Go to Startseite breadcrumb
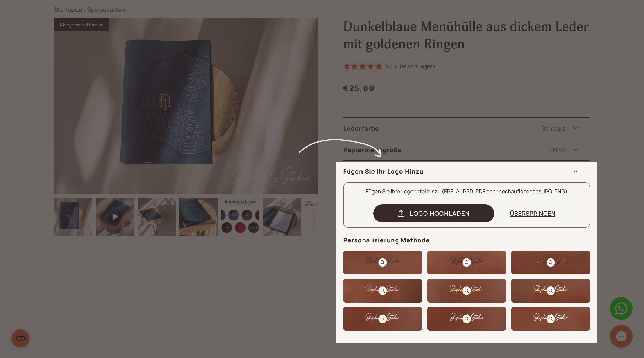The image size is (644, 358). pyautogui.click(x=68, y=10)
